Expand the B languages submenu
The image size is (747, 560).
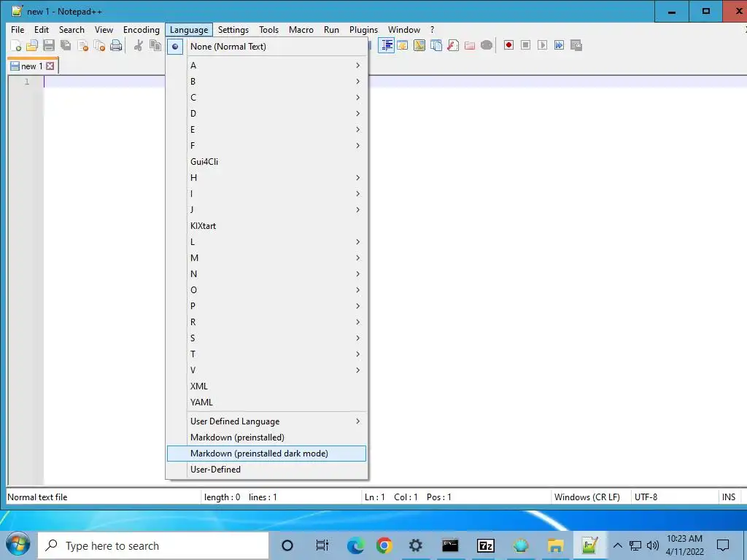(x=267, y=82)
